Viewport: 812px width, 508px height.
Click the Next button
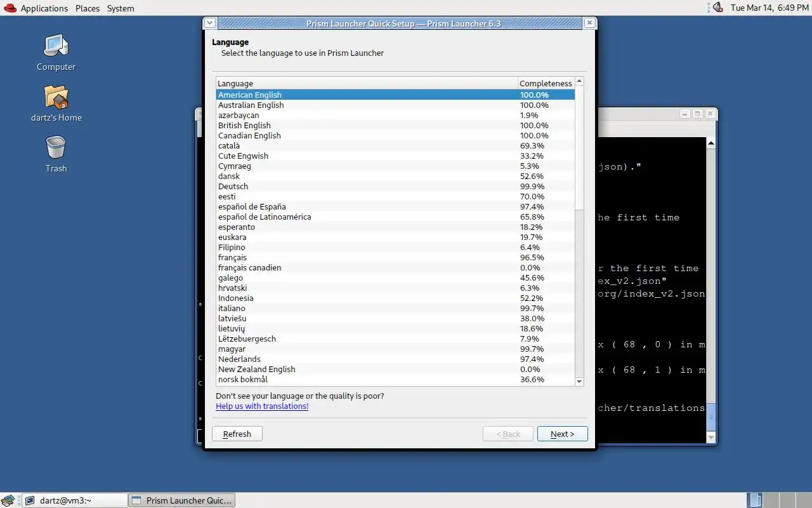point(562,434)
